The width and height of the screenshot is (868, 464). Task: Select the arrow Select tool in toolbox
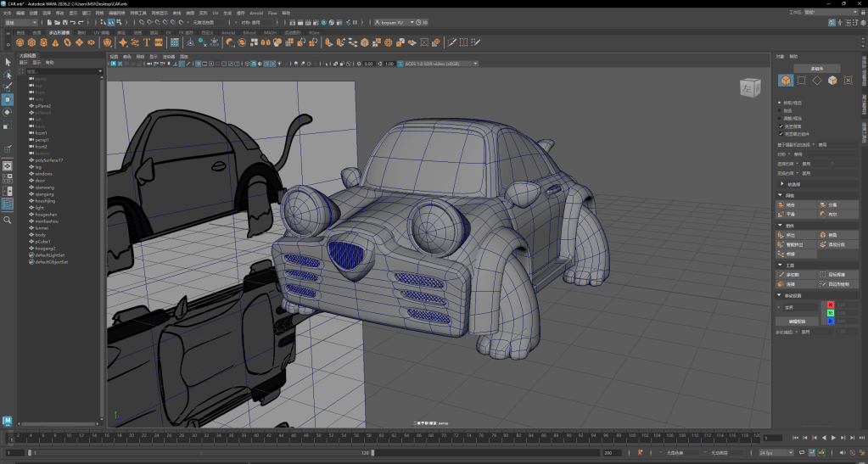[8, 62]
